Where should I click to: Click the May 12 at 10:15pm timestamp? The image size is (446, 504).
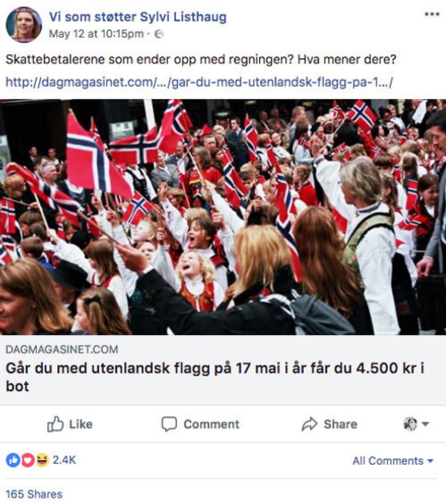tap(96, 34)
